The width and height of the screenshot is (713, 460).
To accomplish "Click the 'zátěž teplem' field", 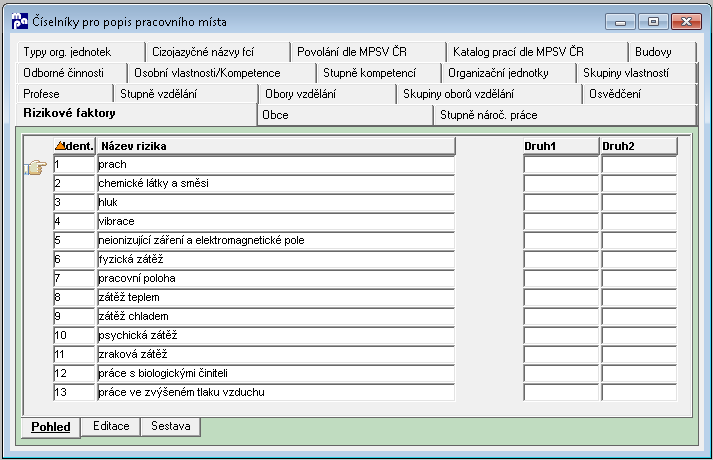I will click(276, 297).
